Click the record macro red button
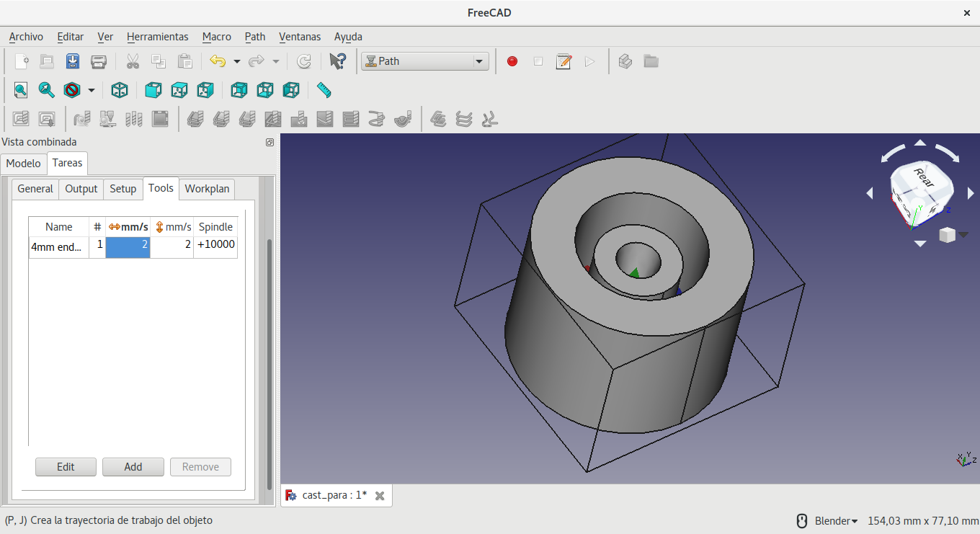980x534 pixels. pos(512,61)
